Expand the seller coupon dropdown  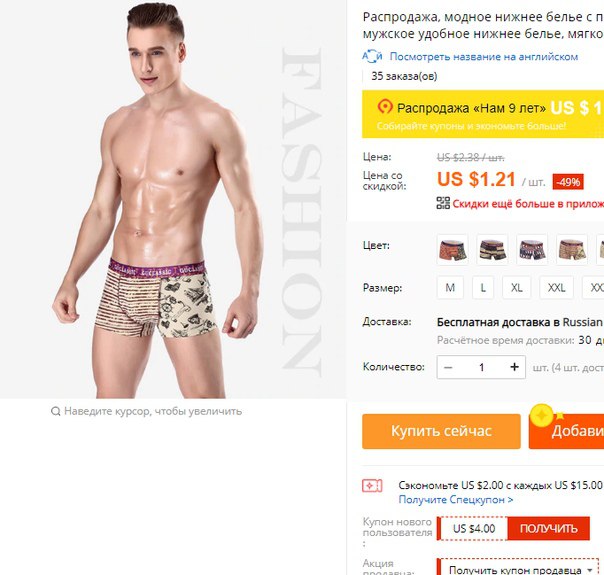tap(520, 569)
